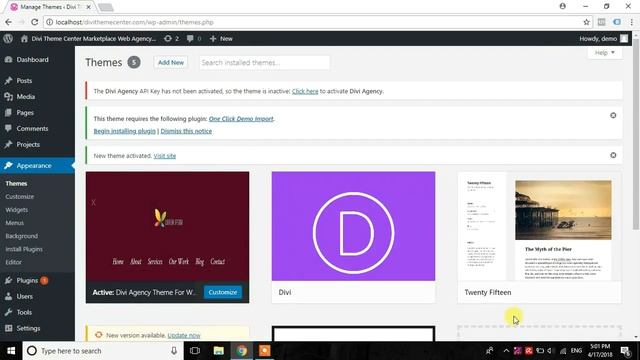Open One Click Demo Import link
The width and height of the screenshot is (640, 360).
(241, 119)
